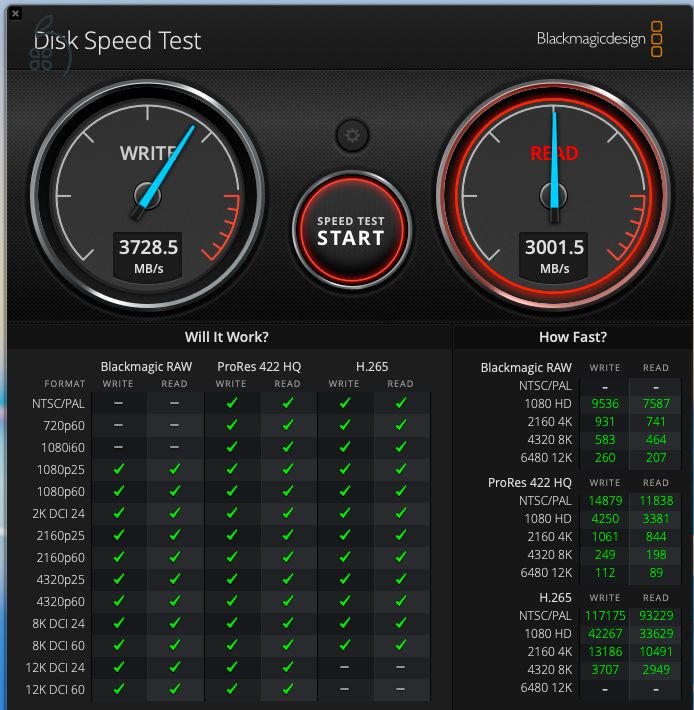Click Blackmagic RAW 6480 12K write value 260

[605, 458]
